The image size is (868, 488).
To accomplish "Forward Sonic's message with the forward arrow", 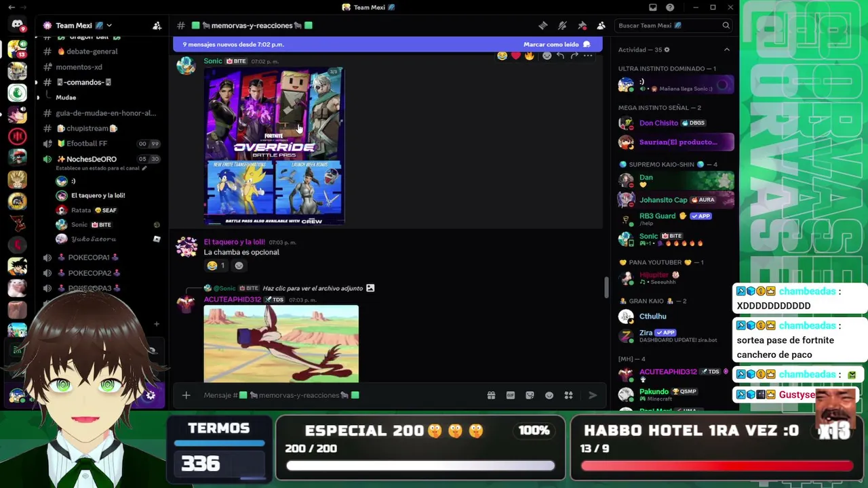I will click(574, 56).
